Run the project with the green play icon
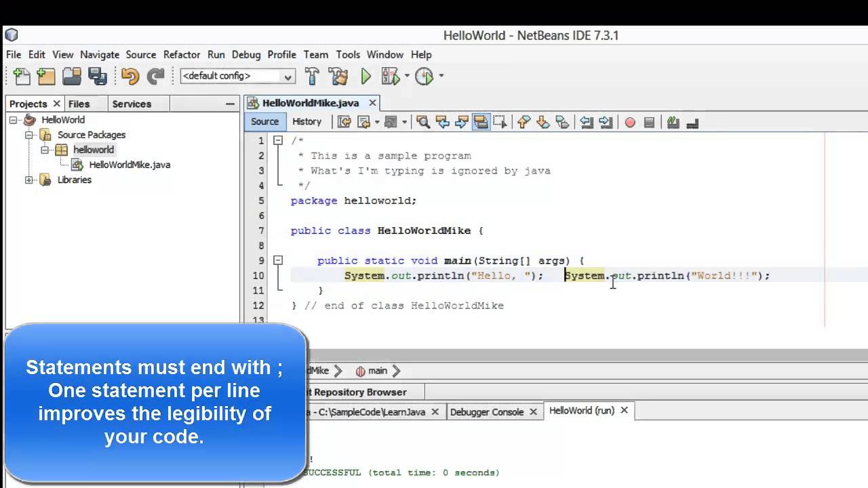The height and width of the screenshot is (488, 868). point(366,76)
